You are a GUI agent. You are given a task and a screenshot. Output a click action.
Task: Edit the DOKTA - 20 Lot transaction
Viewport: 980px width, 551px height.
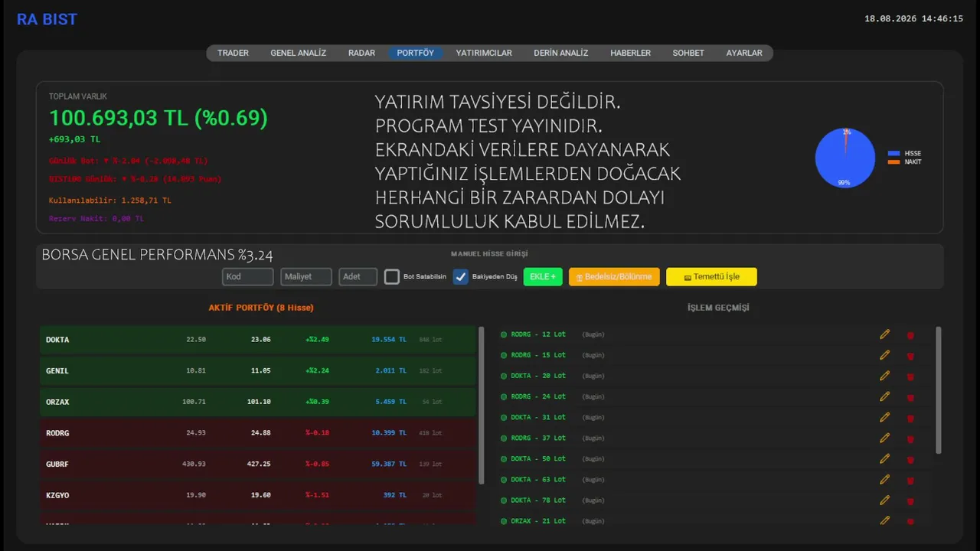pyautogui.click(x=885, y=376)
